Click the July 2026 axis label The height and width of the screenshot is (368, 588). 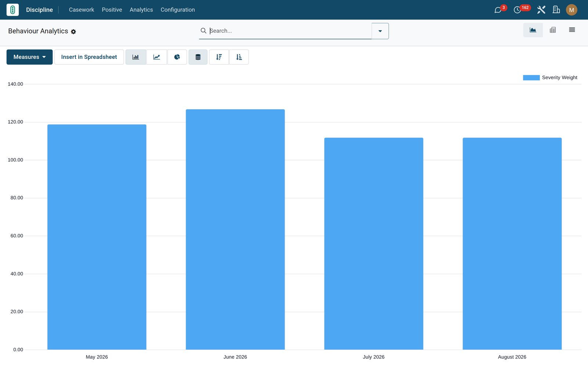tap(374, 357)
